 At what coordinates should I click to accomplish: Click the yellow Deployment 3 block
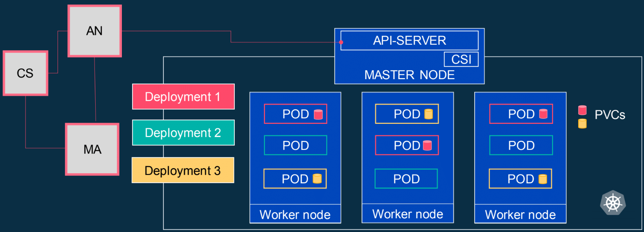183,170
